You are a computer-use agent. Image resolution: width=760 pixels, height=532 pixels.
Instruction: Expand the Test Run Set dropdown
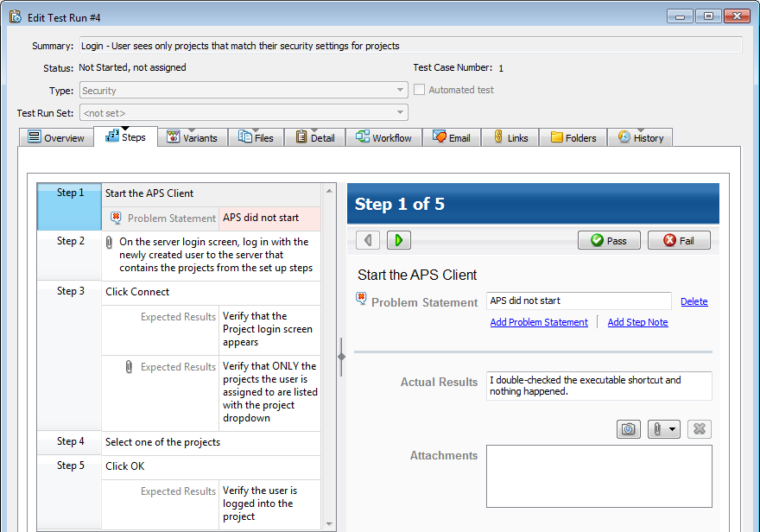244,112
